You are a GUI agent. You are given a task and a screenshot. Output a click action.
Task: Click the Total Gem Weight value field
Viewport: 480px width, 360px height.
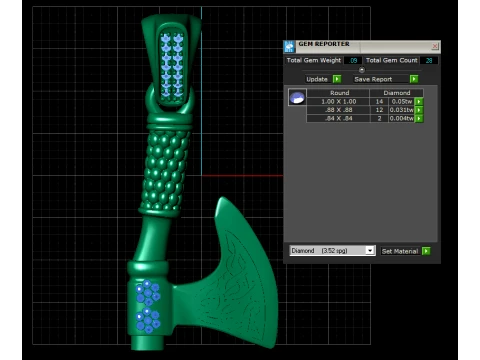click(353, 60)
